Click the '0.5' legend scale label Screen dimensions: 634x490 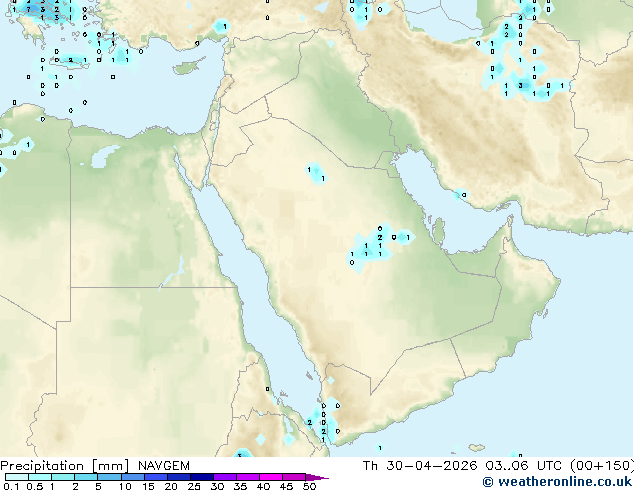[34, 486]
